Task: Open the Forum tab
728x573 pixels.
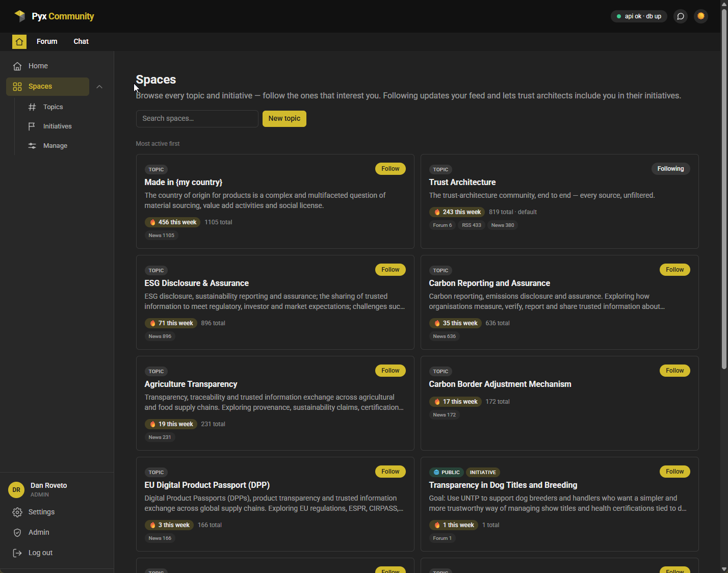Action: coord(47,42)
